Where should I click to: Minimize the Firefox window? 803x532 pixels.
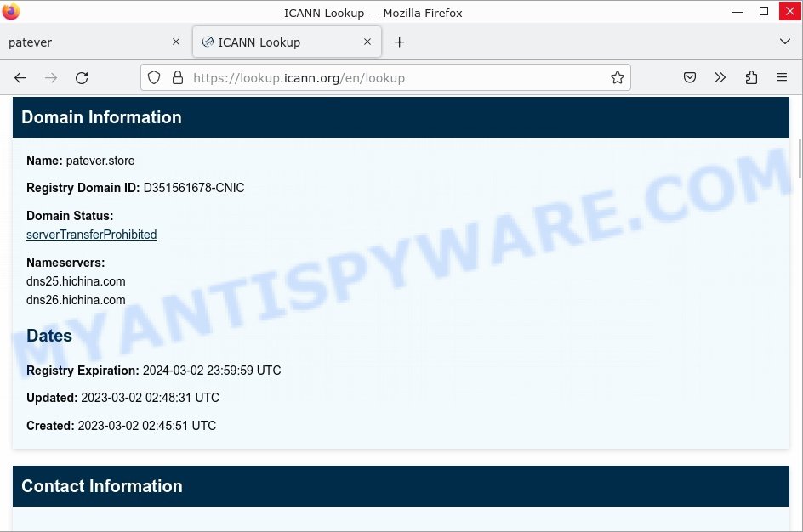tap(738, 12)
